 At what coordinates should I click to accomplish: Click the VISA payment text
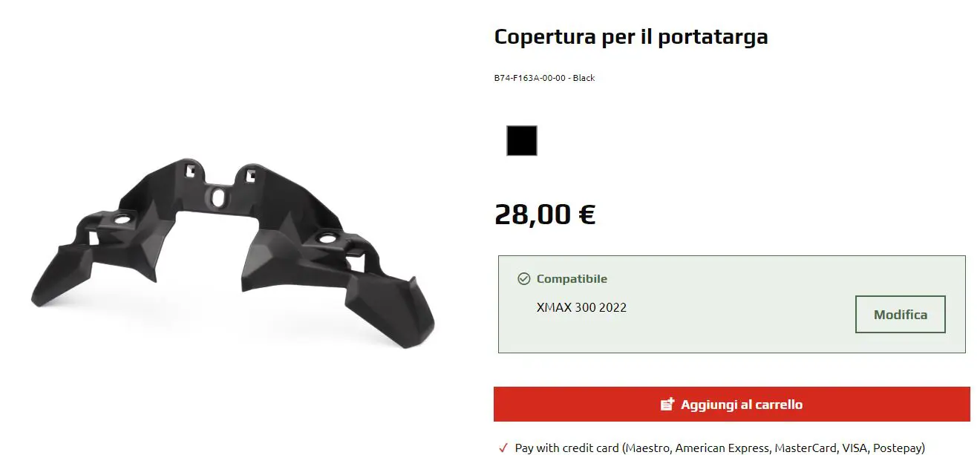(x=853, y=448)
